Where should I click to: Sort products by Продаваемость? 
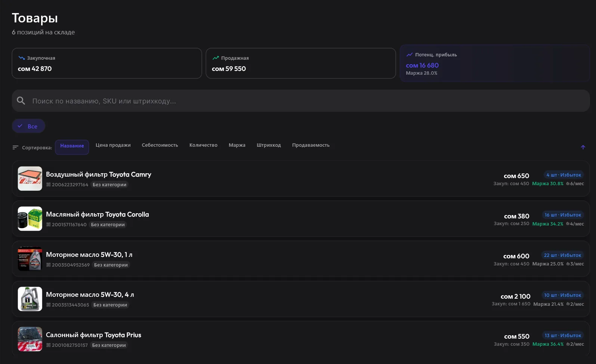point(311,145)
